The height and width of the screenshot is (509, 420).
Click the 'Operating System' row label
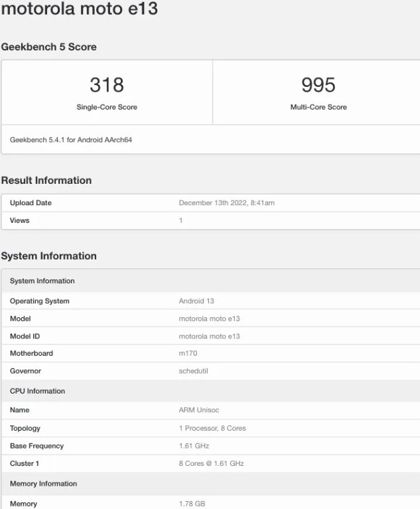click(40, 301)
